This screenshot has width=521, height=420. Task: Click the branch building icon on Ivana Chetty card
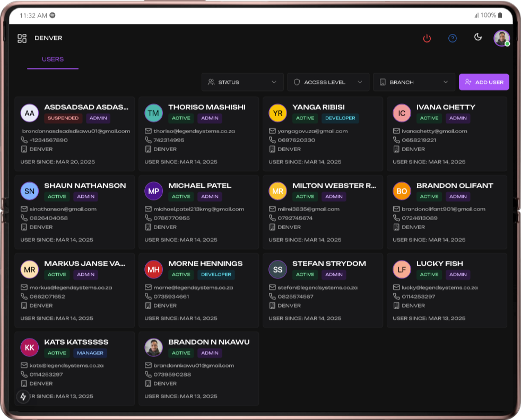[396, 149]
